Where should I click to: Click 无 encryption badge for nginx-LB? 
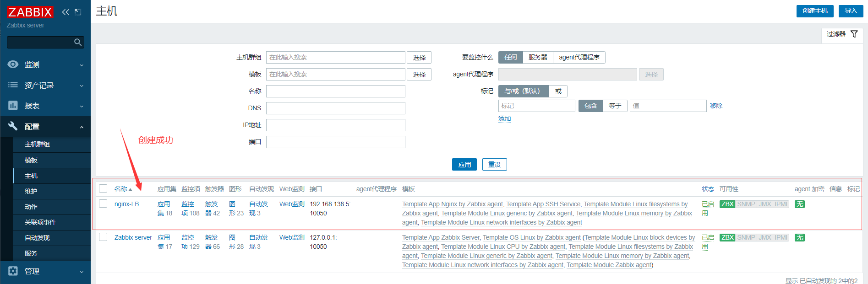pos(800,204)
